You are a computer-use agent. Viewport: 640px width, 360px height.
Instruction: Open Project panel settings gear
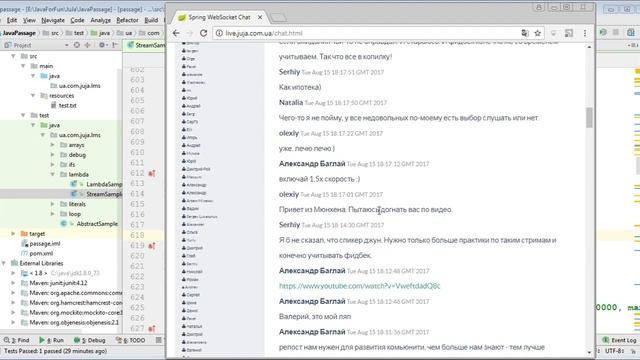tap(102, 45)
